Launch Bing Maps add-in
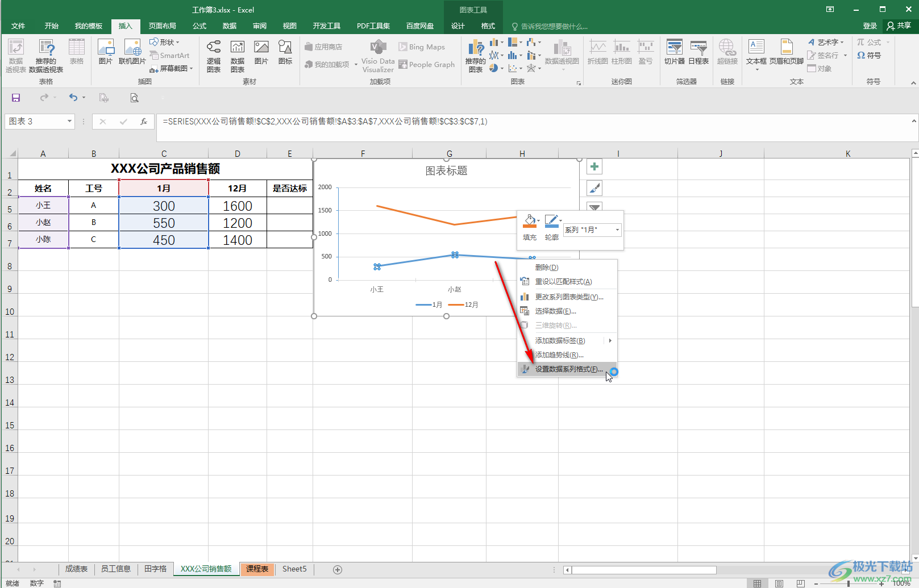919x588 pixels. tap(422, 47)
